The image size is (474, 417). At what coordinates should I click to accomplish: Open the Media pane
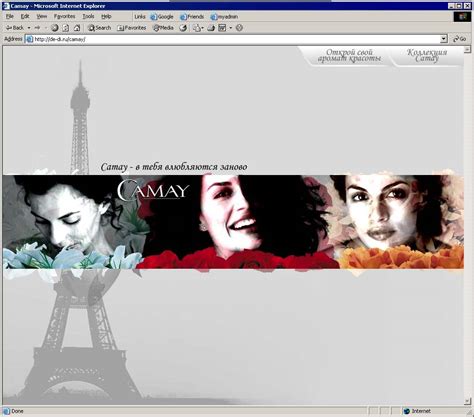pos(163,28)
